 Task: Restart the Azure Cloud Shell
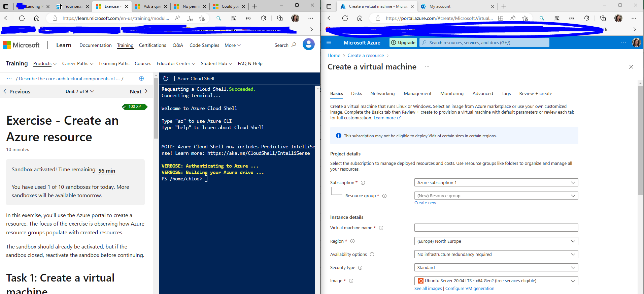coord(166,79)
